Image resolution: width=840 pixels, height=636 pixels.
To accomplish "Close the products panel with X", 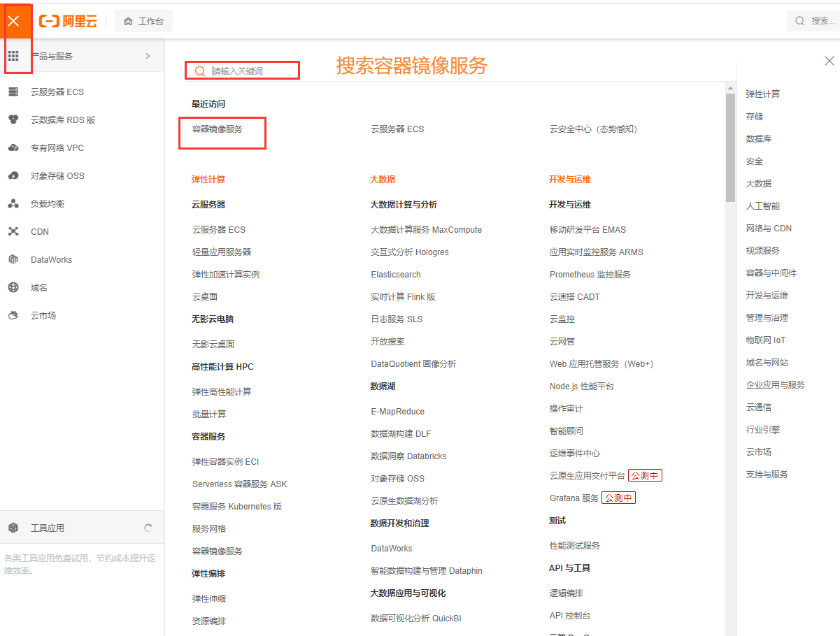I will point(830,61).
